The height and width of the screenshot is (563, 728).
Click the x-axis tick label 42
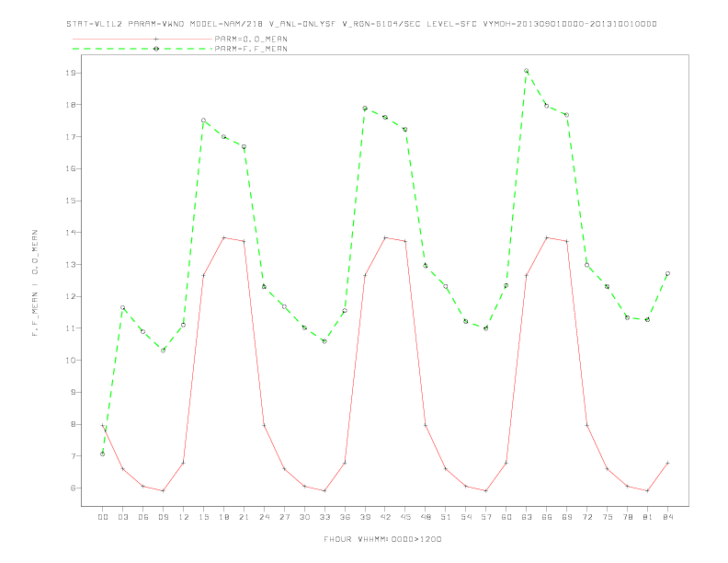385,517
